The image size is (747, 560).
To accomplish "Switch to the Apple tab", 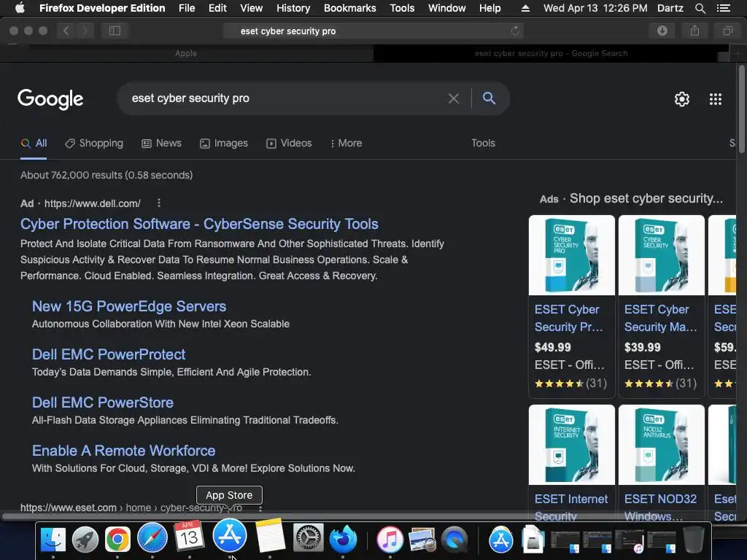I will coord(186,53).
